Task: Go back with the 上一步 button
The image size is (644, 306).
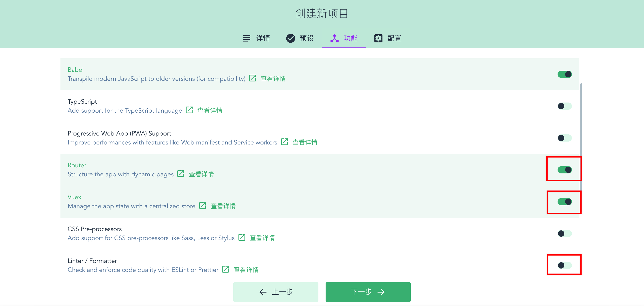Action: [275, 292]
